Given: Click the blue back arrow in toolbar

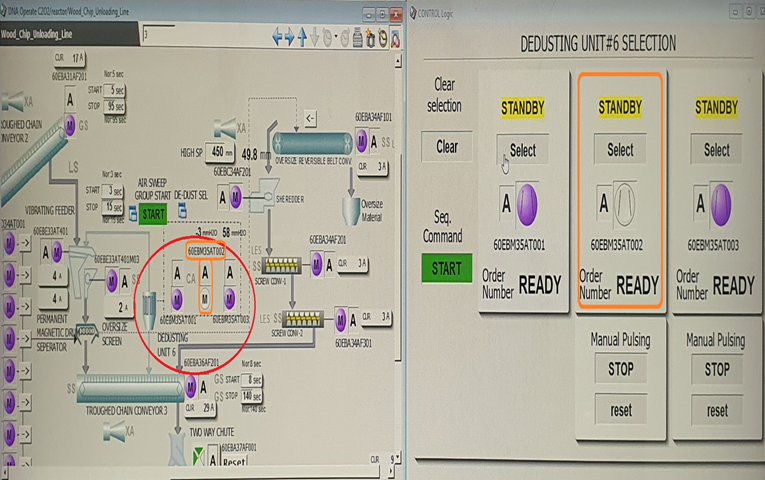Looking at the screenshot, I should click(279, 39).
